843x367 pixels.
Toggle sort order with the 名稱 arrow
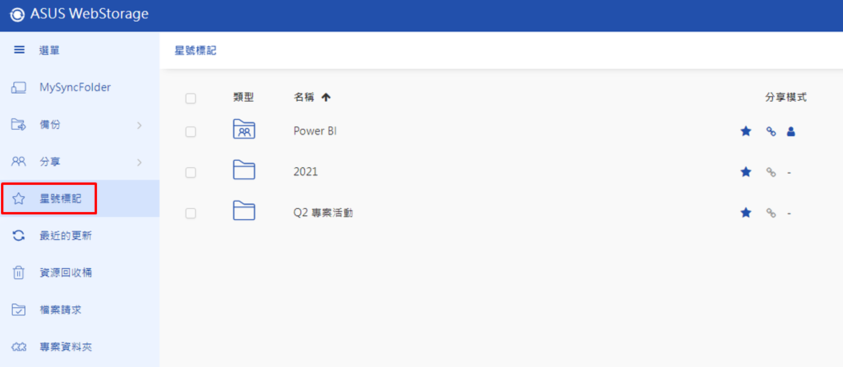click(326, 97)
